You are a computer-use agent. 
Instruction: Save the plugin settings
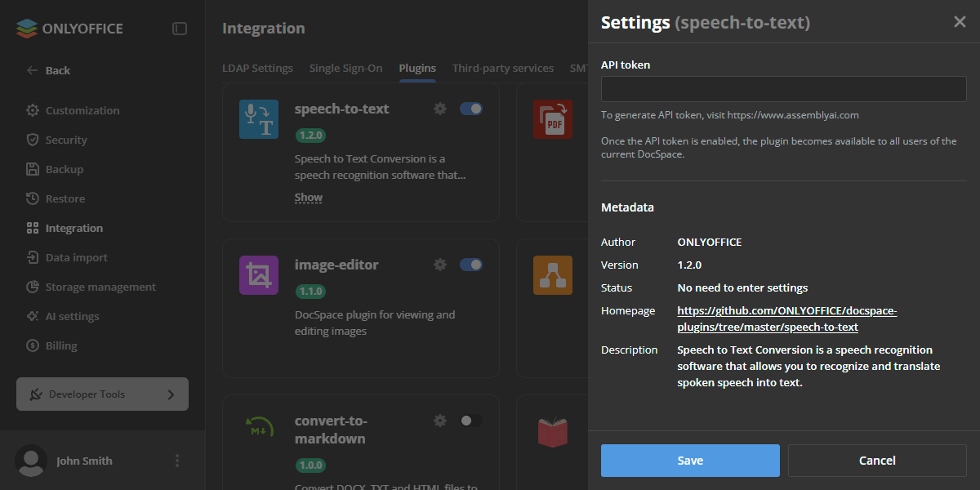tap(690, 461)
